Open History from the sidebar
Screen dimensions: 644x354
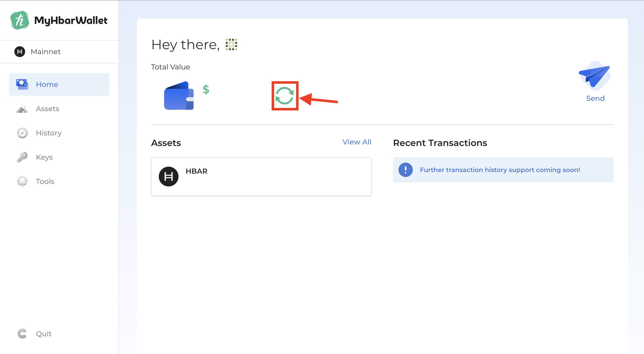pos(48,133)
